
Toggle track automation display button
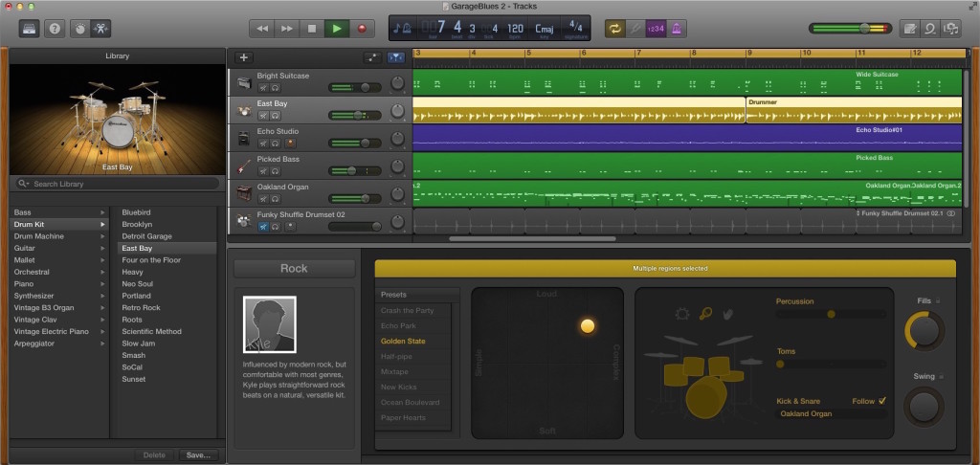coord(372,57)
